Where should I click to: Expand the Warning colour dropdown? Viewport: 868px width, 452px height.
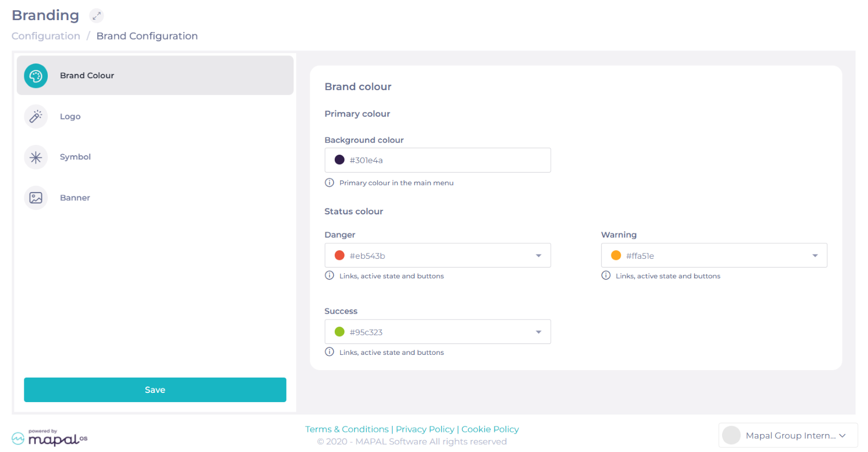pyautogui.click(x=713, y=256)
